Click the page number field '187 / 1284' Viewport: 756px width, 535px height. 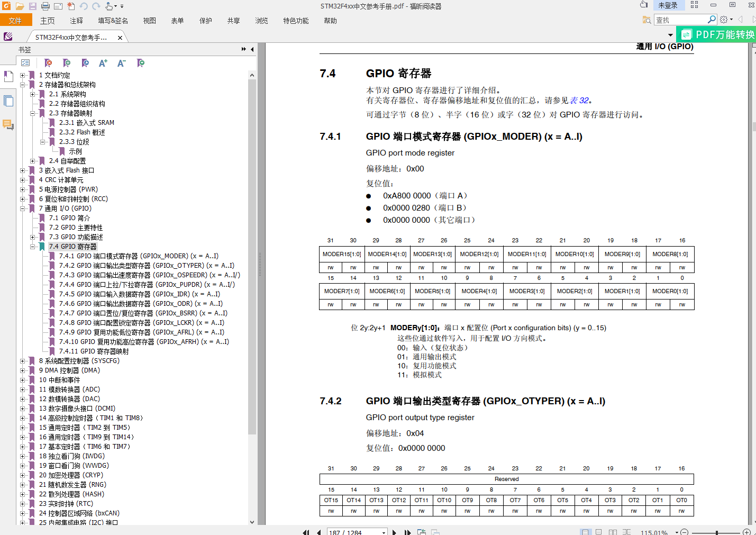coord(353,532)
